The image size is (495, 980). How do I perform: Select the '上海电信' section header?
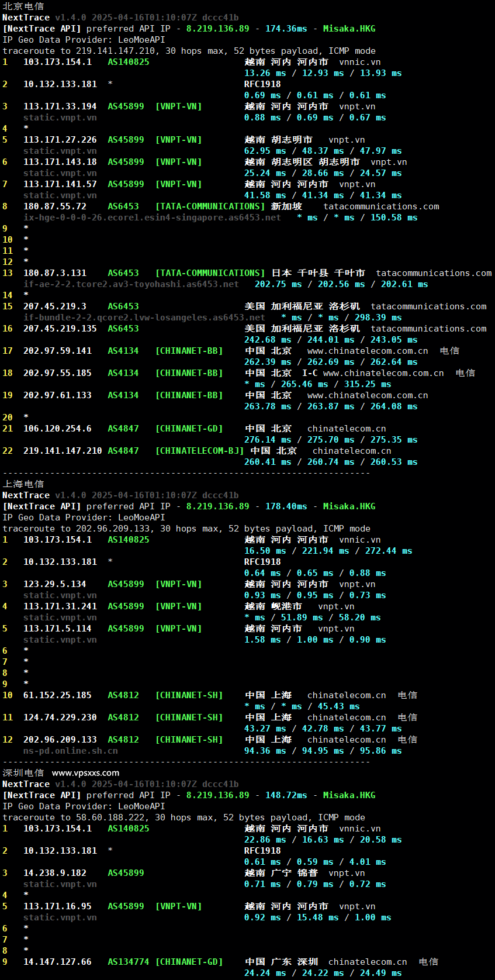23,484
